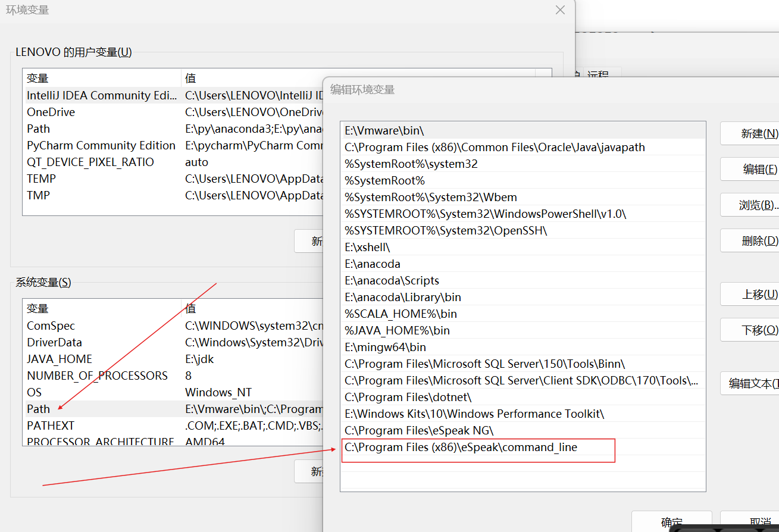Select the %JAVA_HOME%\bin entry
This screenshot has width=779, height=532.
pyautogui.click(x=397, y=331)
